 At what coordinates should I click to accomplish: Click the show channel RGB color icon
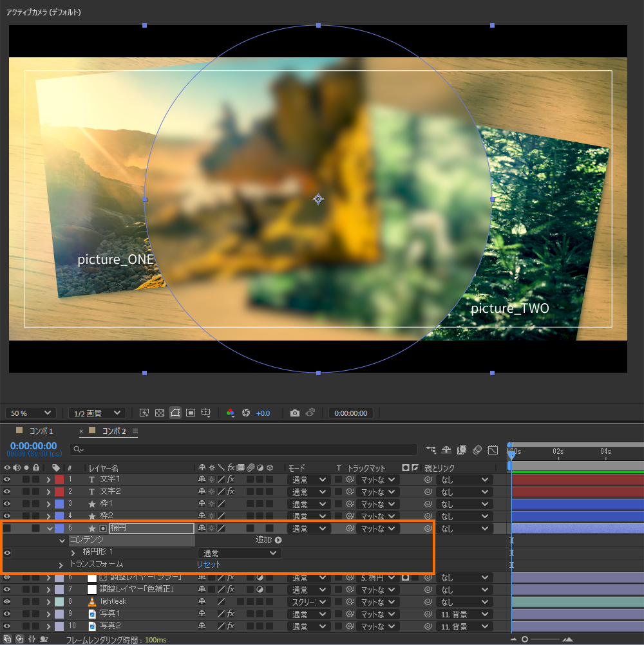[x=231, y=413]
